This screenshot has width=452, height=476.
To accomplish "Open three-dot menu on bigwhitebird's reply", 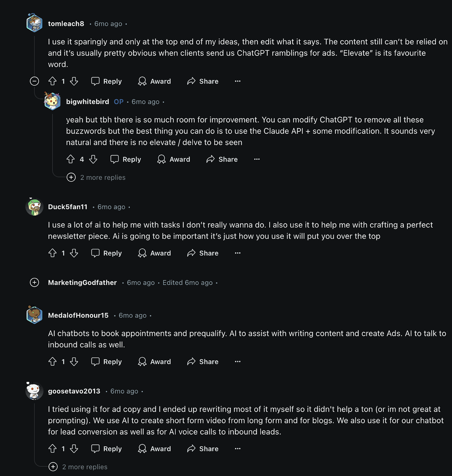I will click(257, 159).
